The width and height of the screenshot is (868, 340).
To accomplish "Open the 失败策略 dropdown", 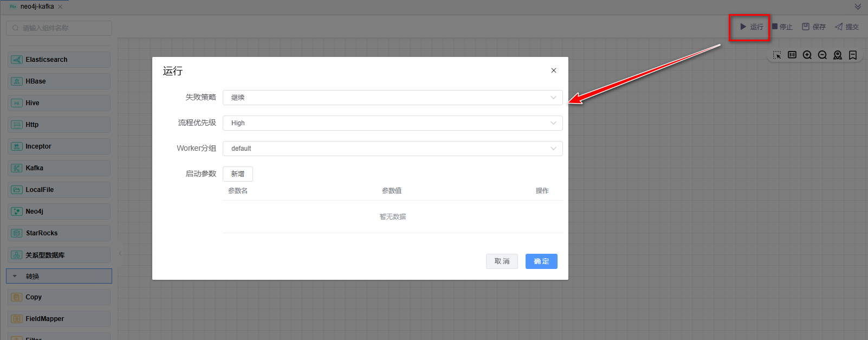I will 392,98.
